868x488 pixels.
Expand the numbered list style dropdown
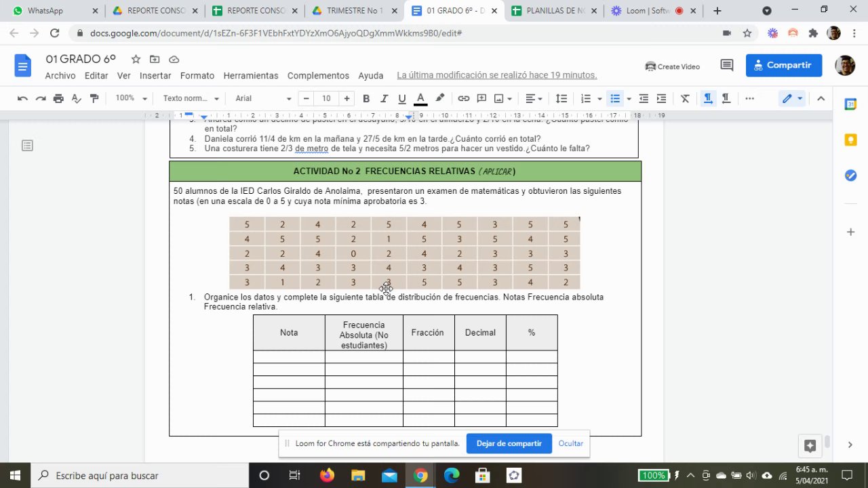599,98
